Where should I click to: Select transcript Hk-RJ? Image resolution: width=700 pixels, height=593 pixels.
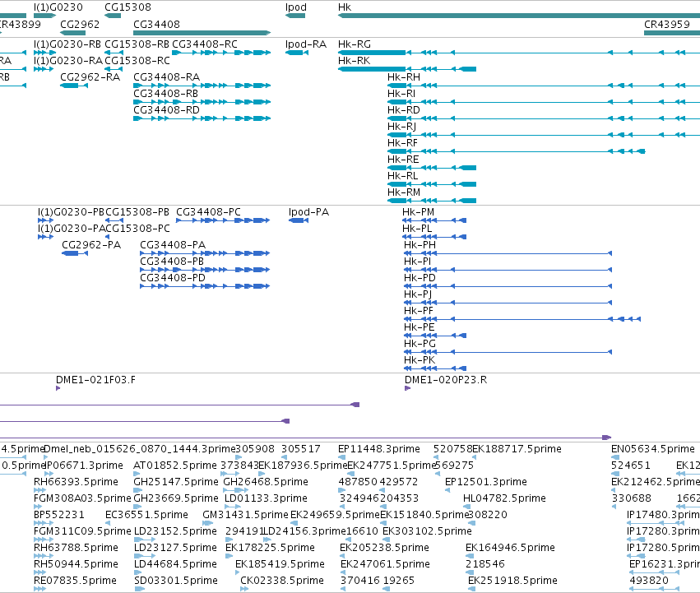point(401,127)
